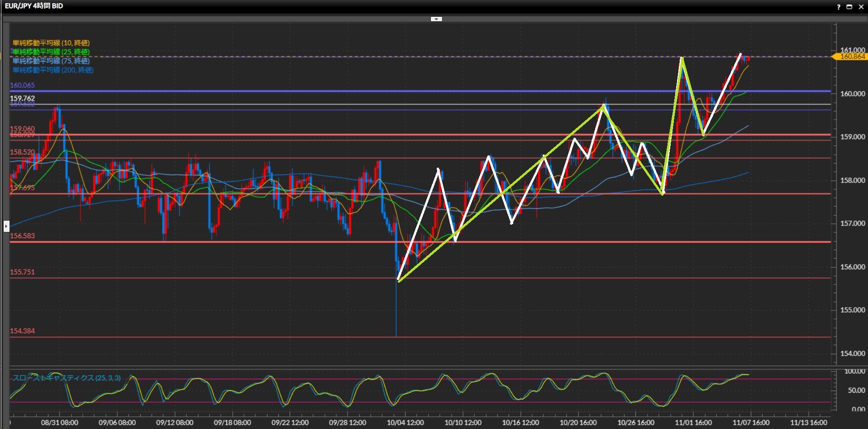
Task: Click the current price tag 160.864
Action: (852, 57)
